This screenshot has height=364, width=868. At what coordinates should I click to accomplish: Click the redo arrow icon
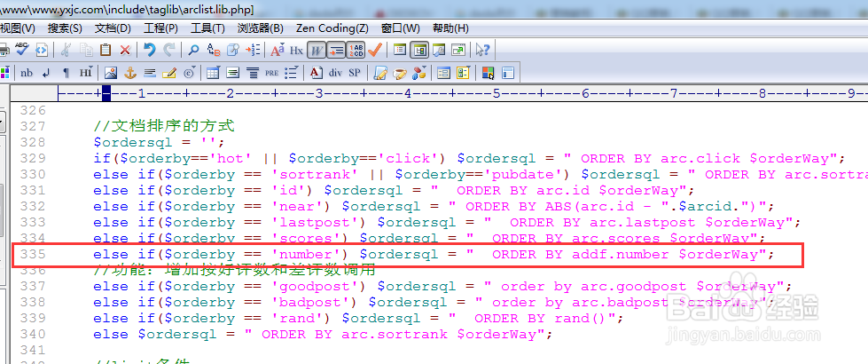click(169, 50)
